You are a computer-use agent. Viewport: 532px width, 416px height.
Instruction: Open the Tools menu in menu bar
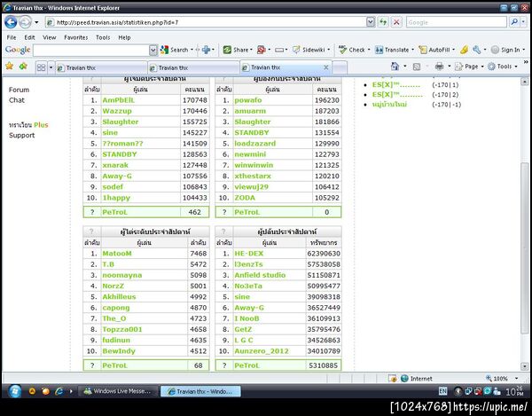103,37
